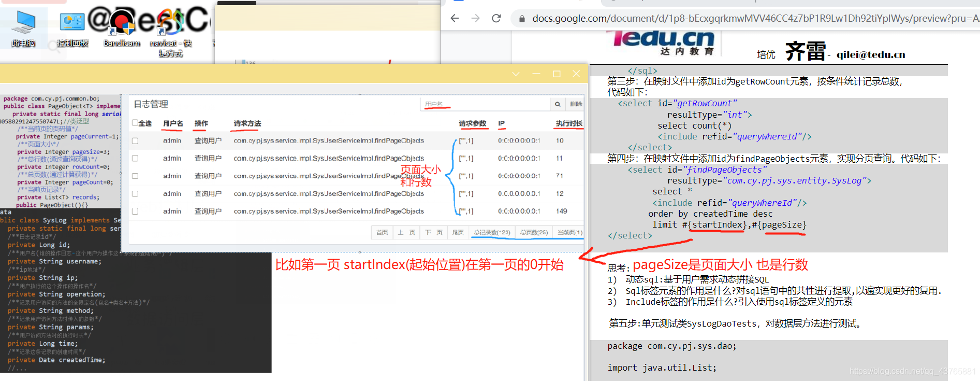Open the chevron dropdown in yellow title bar
This screenshot has height=381, width=980.
click(516, 74)
